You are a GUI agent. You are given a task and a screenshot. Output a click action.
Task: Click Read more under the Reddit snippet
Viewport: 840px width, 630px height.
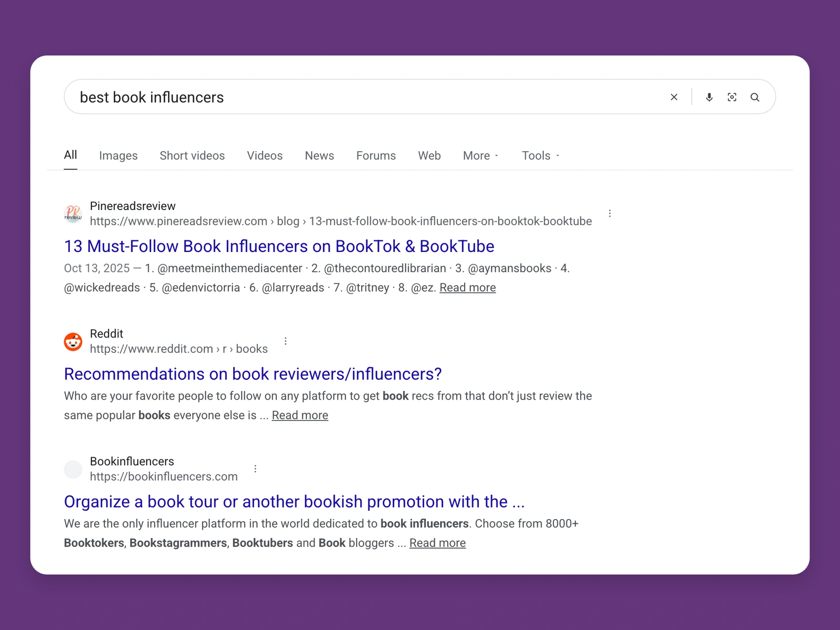tap(300, 415)
